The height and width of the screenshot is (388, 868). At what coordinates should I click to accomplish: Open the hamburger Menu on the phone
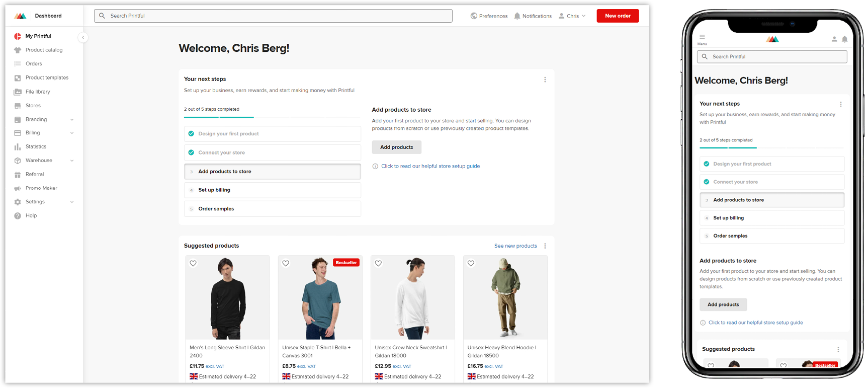[702, 39]
